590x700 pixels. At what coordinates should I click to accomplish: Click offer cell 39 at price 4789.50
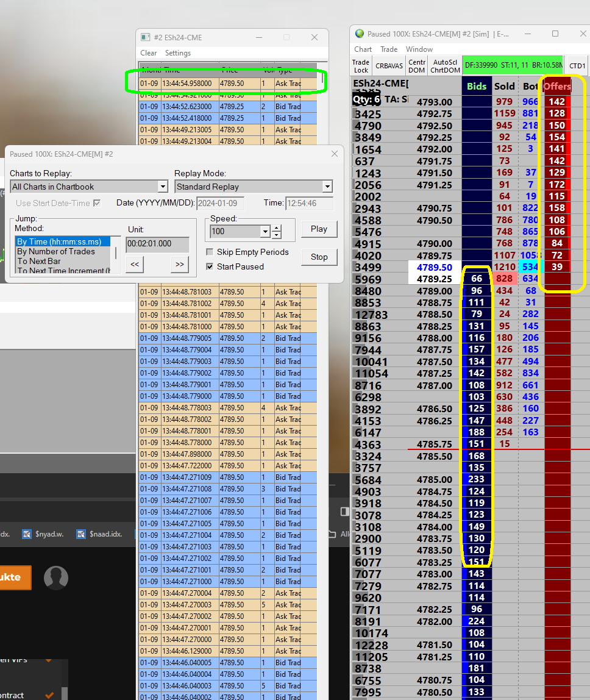[557, 267]
